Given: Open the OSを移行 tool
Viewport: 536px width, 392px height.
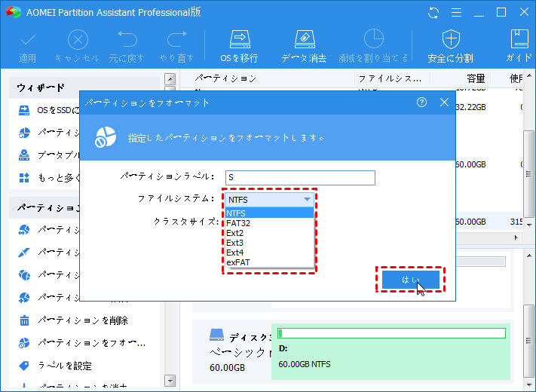Looking at the screenshot, I should tap(239, 47).
